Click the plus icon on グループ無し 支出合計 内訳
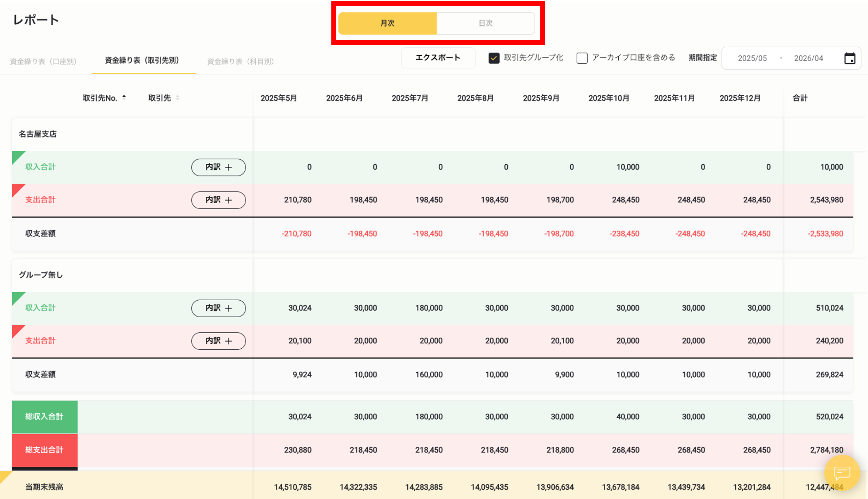This screenshot has width=868, height=499. (x=229, y=341)
